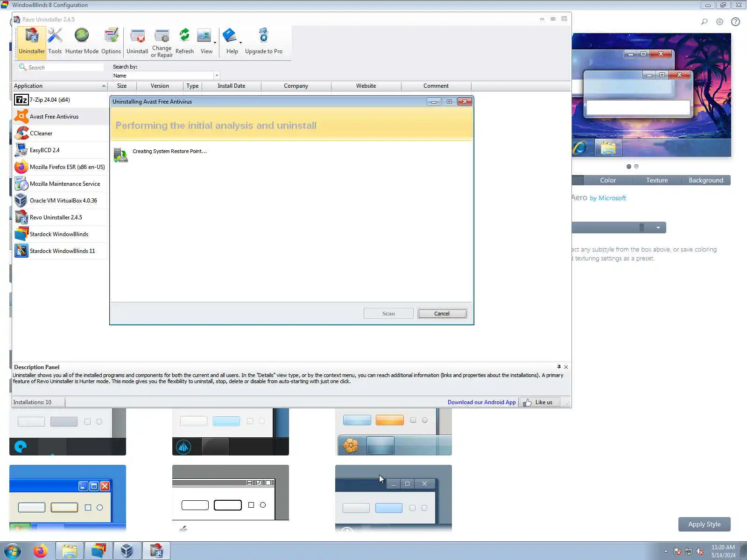Select Avast Free Antivirus in the application list

(x=61, y=117)
